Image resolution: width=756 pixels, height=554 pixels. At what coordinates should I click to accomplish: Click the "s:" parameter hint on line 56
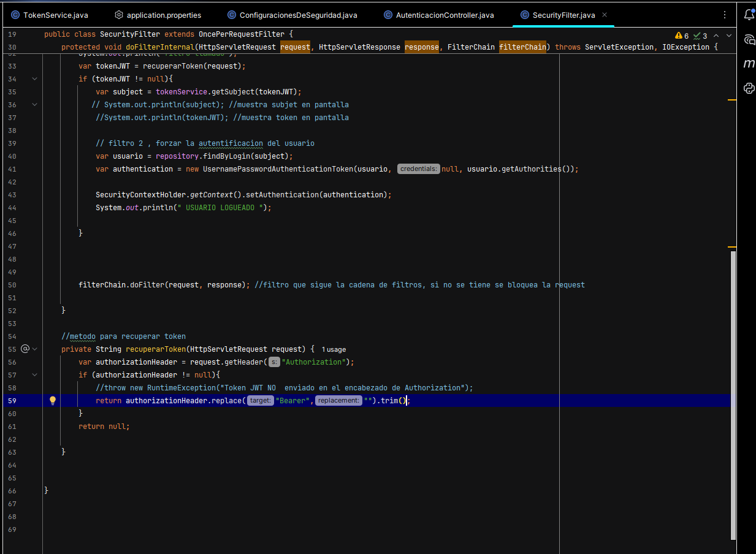pyautogui.click(x=274, y=362)
